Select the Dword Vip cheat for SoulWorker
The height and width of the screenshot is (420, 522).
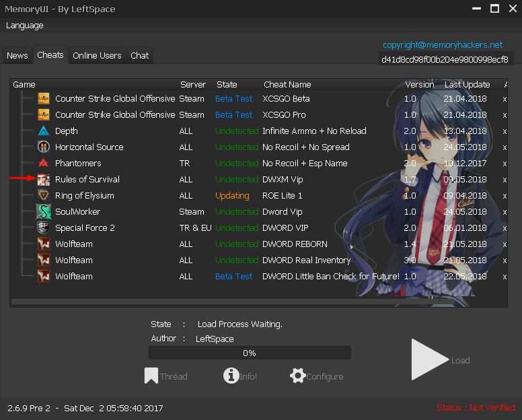283,212
